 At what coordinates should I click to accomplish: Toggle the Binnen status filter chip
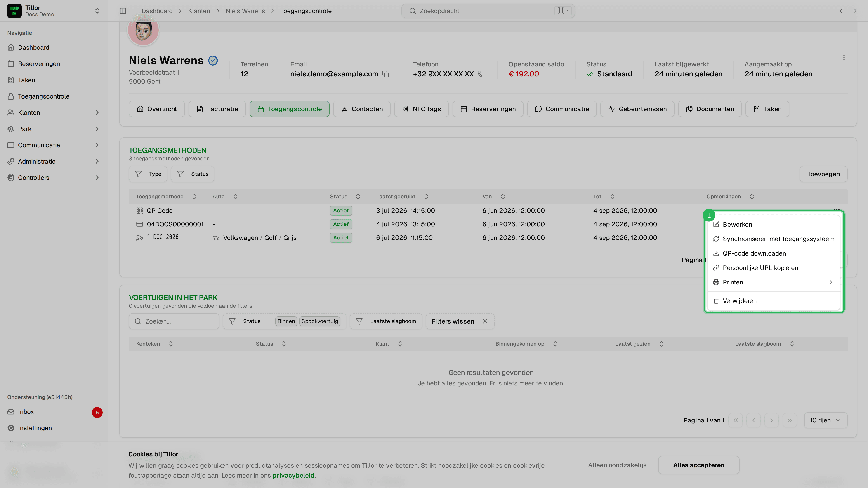coord(286,321)
